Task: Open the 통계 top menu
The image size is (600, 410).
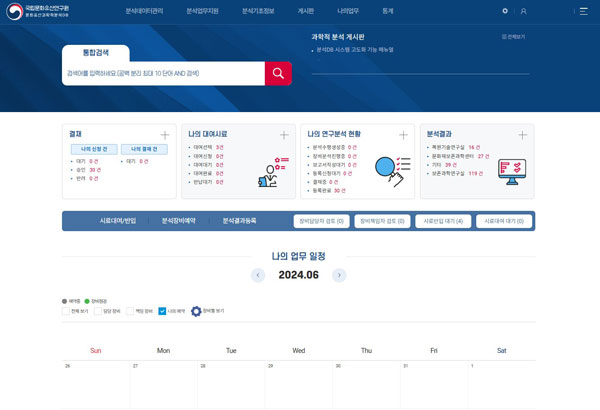Action: (x=388, y=11)
